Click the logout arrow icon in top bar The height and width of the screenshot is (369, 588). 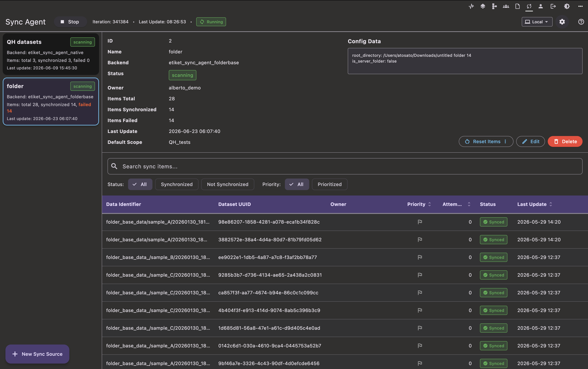553,7
